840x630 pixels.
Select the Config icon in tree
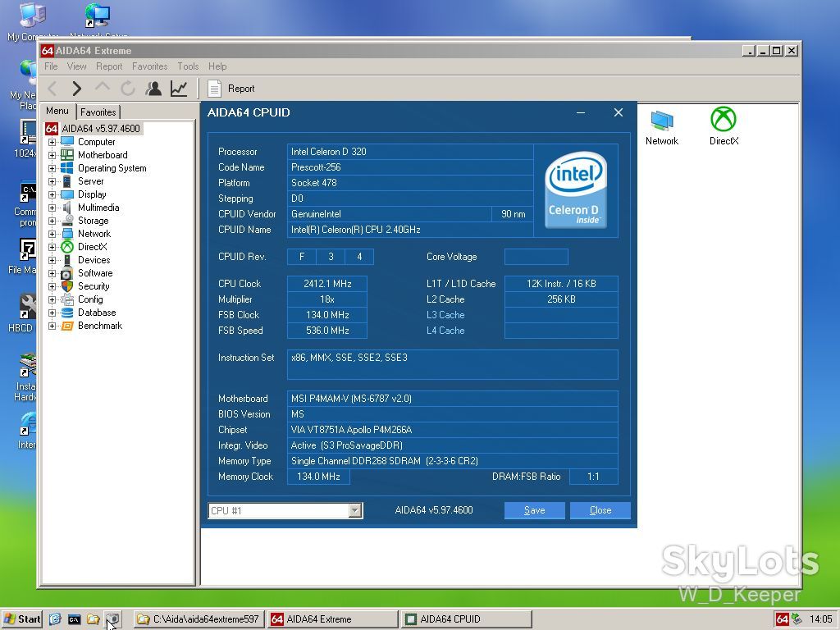click(x=67, y=299)
